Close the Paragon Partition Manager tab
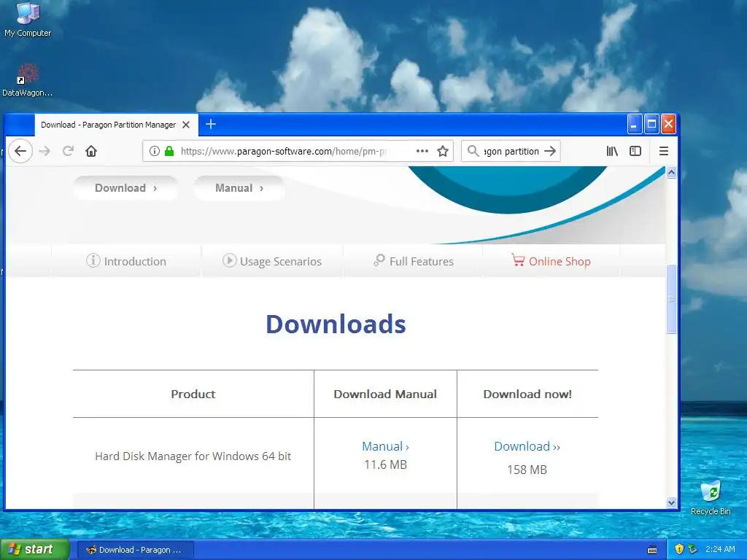The image size is (747, 560). (186, 125)
